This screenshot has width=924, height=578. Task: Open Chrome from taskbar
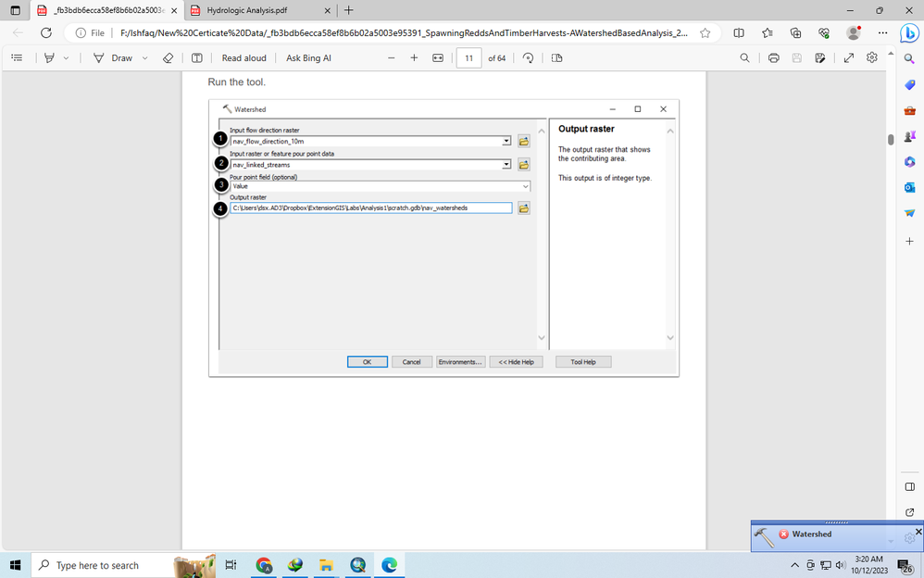[264, 565]
